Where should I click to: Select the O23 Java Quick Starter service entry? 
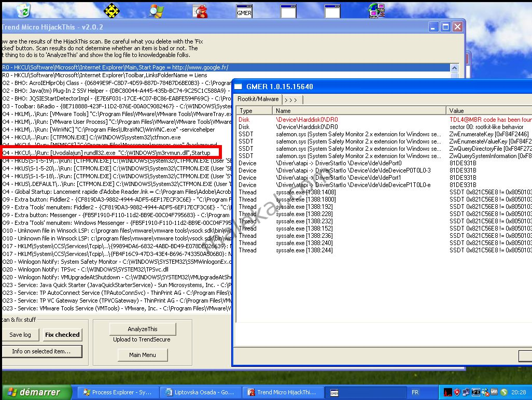(117, 285)
